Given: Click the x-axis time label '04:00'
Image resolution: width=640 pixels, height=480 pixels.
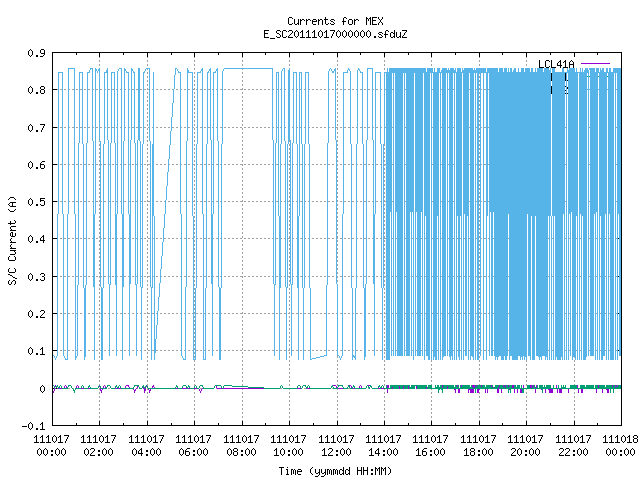Looking at the screenshot, I should 146,452.
